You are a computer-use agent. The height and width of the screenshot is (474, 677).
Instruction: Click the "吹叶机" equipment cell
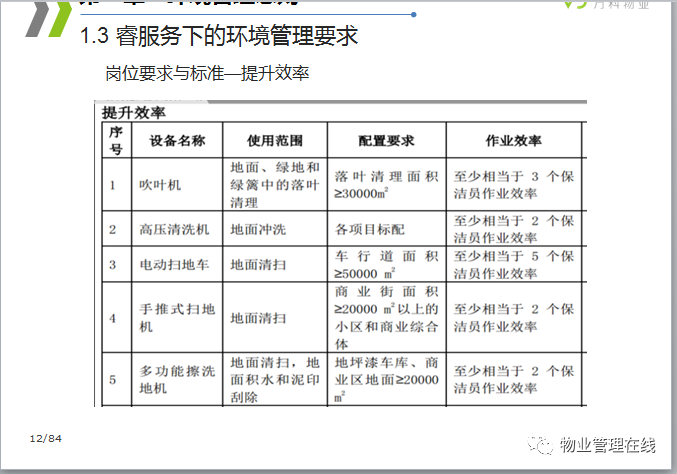(177, 185)
